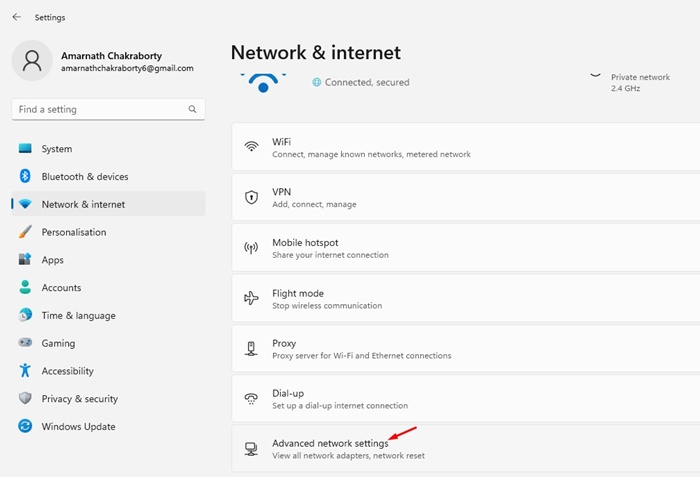
Task: Click the Bluetooth icon in sidebar
Action: click(x=25, y=176)
